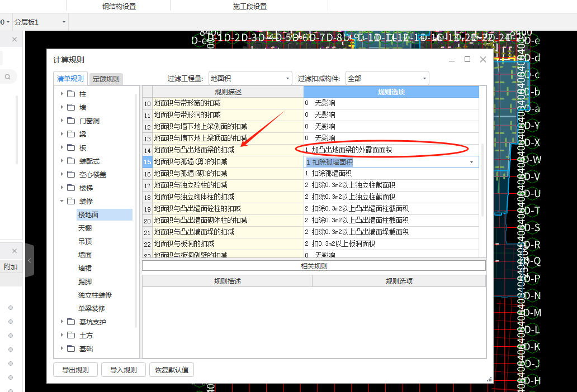This screenshot has height=392, width=577.
Task: Close the 计算规则 dialog
Action: 483,60
